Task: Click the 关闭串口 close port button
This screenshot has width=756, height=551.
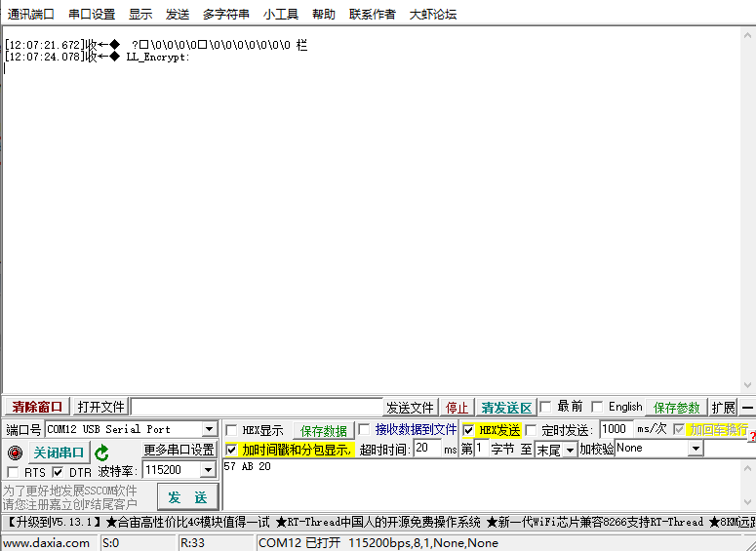Action: 59,453
